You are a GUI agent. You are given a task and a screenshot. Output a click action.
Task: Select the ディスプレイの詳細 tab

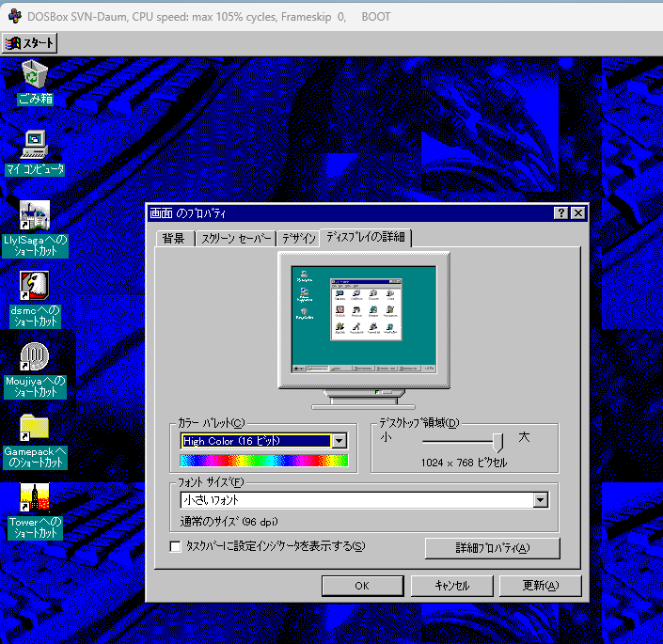365,237
